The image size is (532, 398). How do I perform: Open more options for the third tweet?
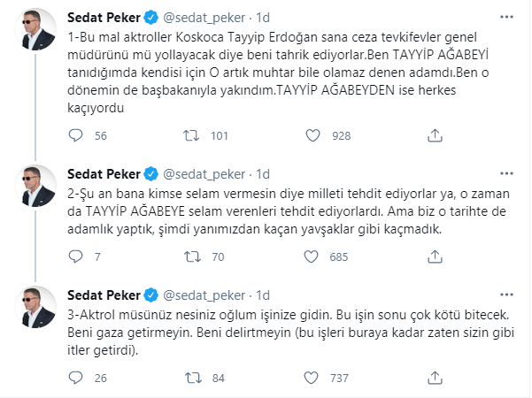pyautogui.click(x=505, y=294)
